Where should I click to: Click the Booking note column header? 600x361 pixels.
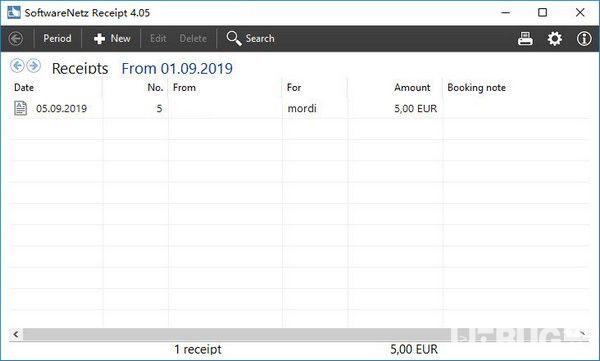point(476,88)
